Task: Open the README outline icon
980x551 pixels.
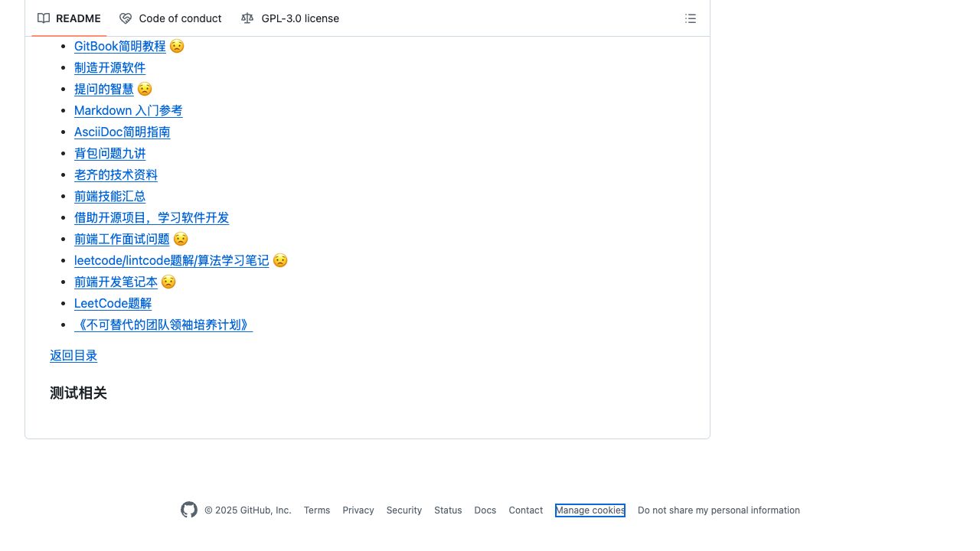Action: (x=691, y=18)
